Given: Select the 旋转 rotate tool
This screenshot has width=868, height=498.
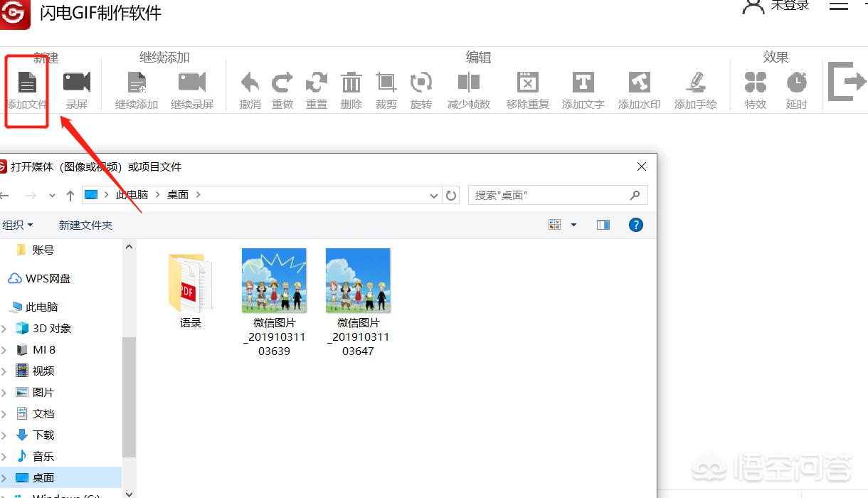Looking at the screenshot, I should pos(421,83).
